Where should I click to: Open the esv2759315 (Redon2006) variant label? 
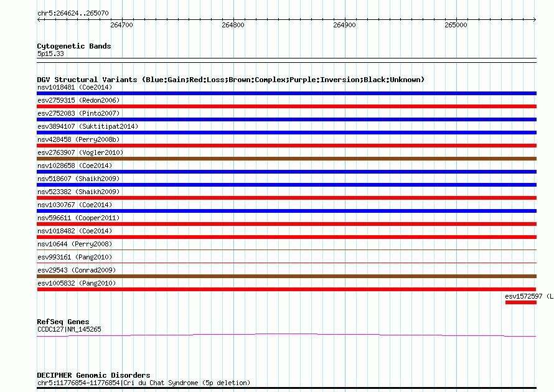78,100
